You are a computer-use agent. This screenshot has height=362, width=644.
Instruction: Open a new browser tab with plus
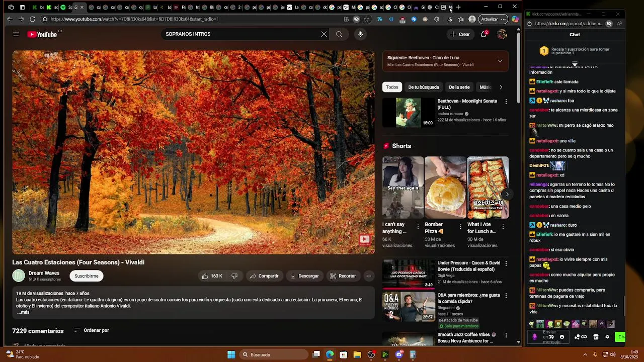[458, 7]
